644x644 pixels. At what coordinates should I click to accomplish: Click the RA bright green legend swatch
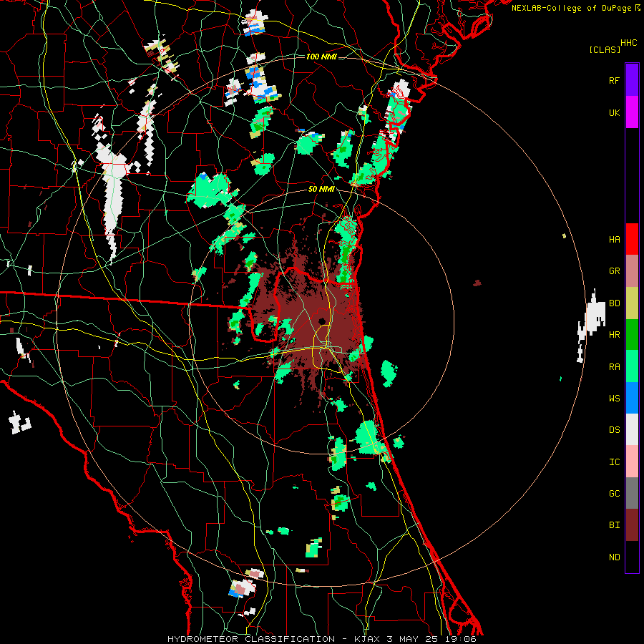pos(632,366)
